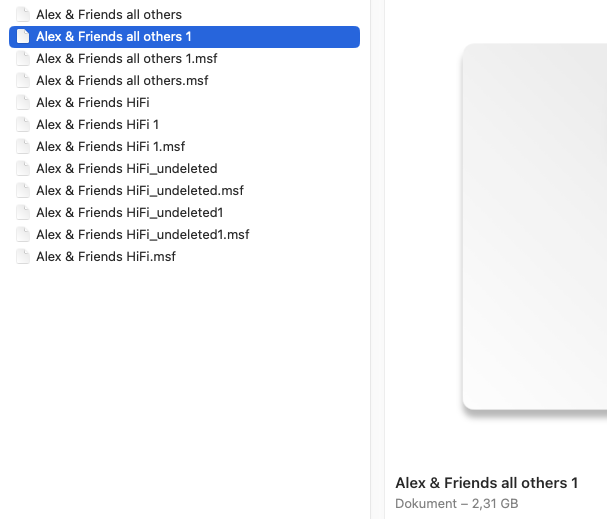Image resolution: width=607 pixels, height=519 pixels.
Task: Click the document icon beside 'HiFi_undeleted1.msf'
Action: (x=23, y=235)
